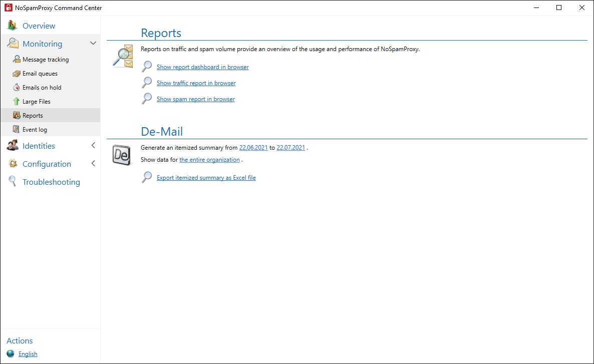This screenshot has width=594, height=364.
Task: Click magnifier icon beside Export itemized summary
Action: (x=147, y=177)
